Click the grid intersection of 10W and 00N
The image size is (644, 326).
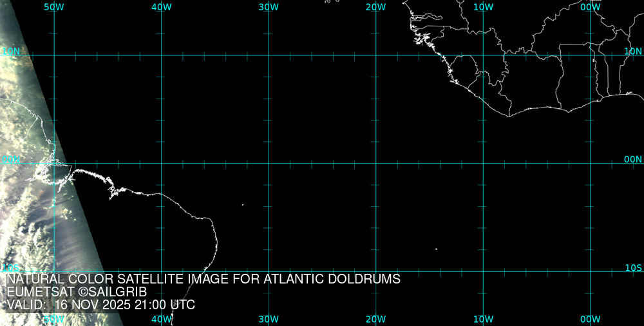tap(483, 163)
